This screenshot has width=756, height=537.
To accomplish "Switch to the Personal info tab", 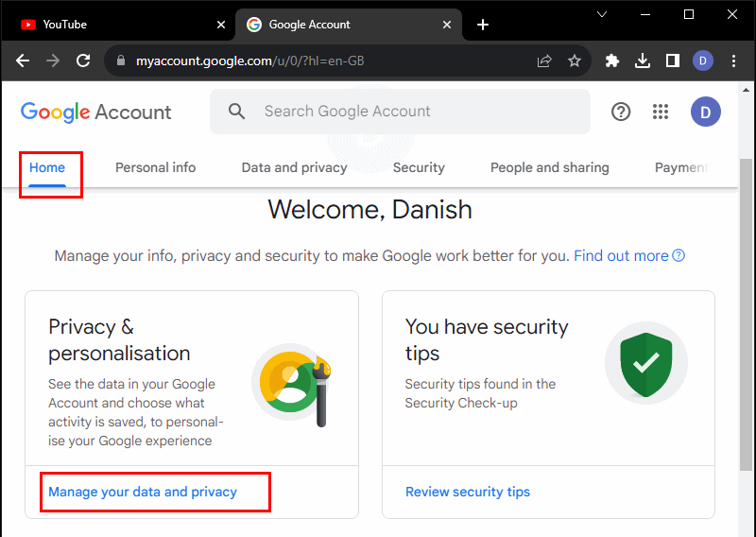I will click(x=155, y=167).
